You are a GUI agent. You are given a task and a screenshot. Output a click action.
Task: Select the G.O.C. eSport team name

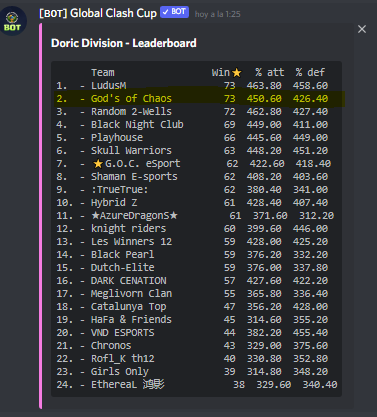143,163
